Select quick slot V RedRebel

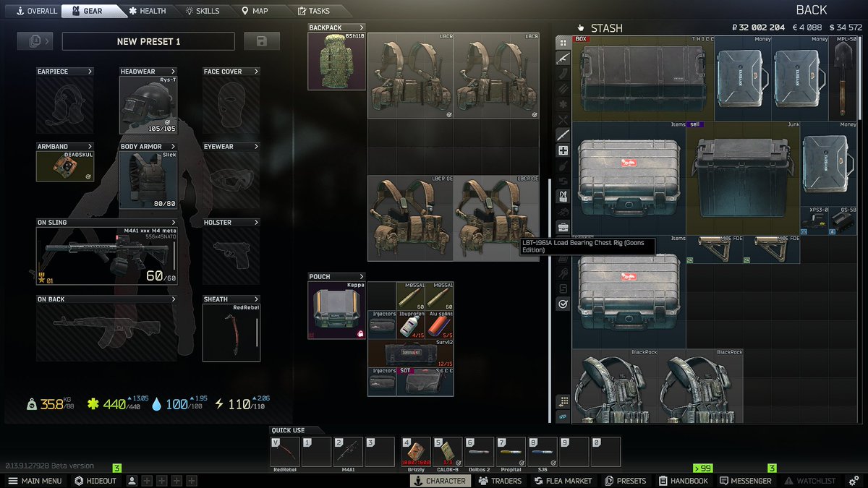coord(284,452)
